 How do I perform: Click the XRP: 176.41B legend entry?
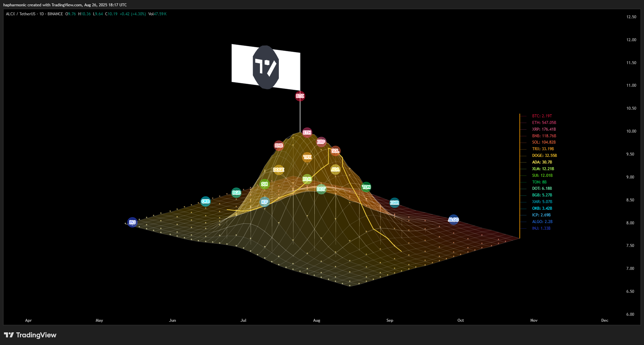(544, 129)
